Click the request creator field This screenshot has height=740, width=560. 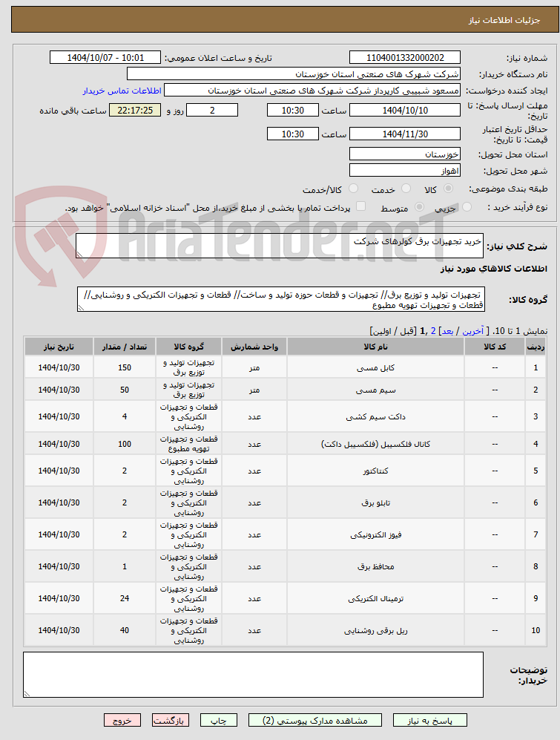tap(312, 91)
